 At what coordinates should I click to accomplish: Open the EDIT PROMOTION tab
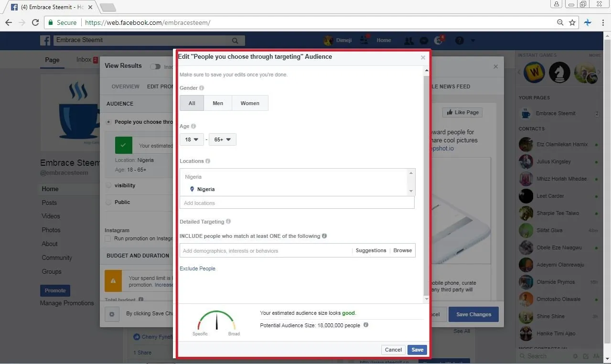point(161,86)
